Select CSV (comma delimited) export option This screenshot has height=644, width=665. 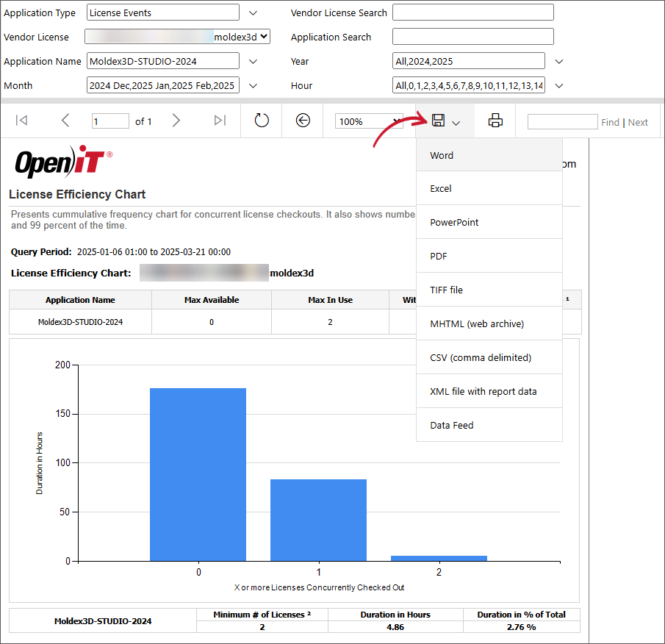[480, 358]
